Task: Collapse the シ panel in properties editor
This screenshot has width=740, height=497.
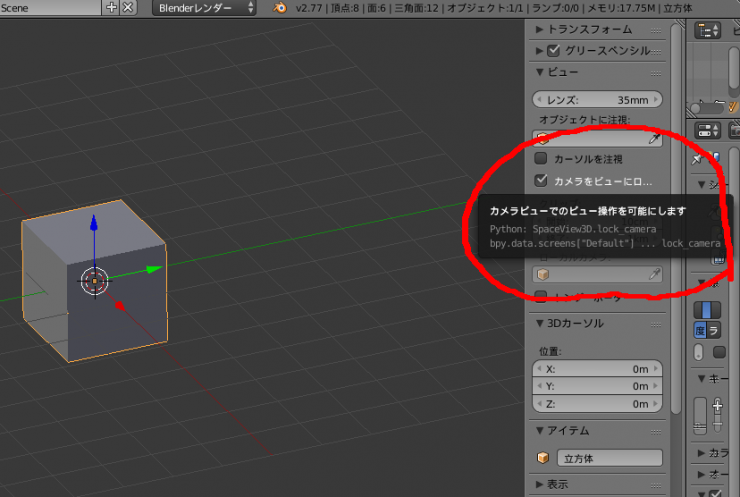Action: [702, 184]
